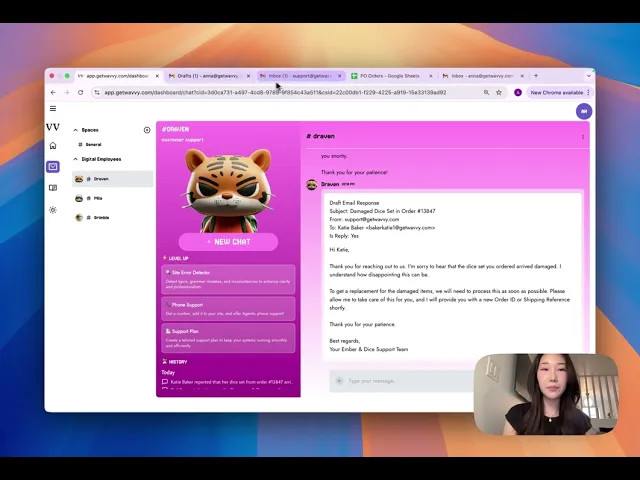Open Katie Baker order #13847 history chat

[x=227, y=382]
